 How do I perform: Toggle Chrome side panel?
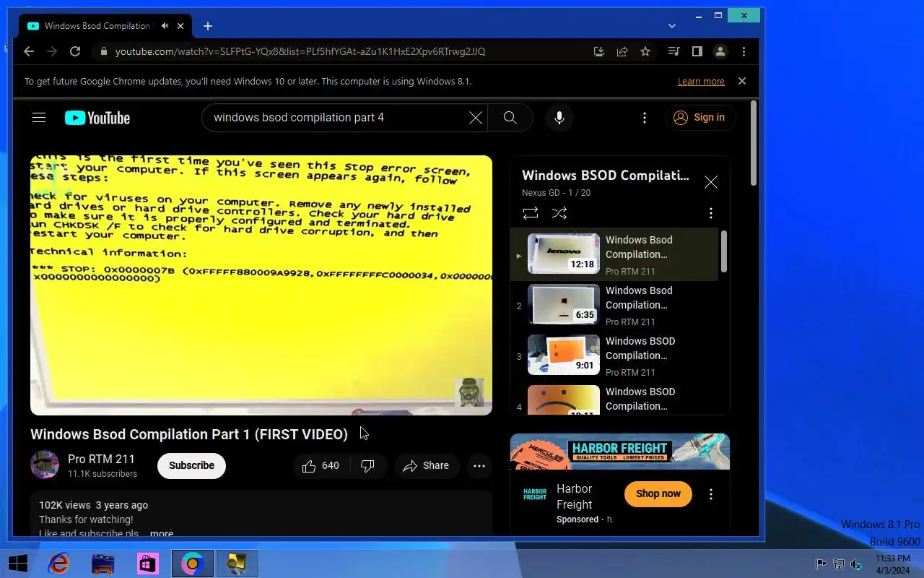point(697,51)
